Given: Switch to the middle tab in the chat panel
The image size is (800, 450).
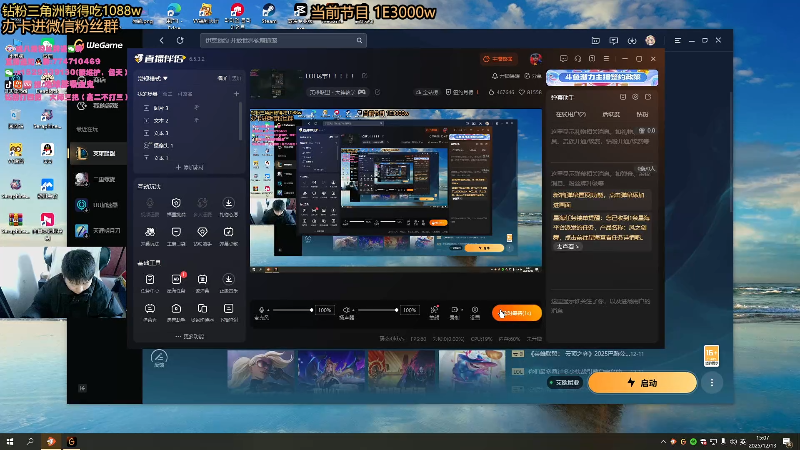Looking at the screenshot, I should point(611,114).
